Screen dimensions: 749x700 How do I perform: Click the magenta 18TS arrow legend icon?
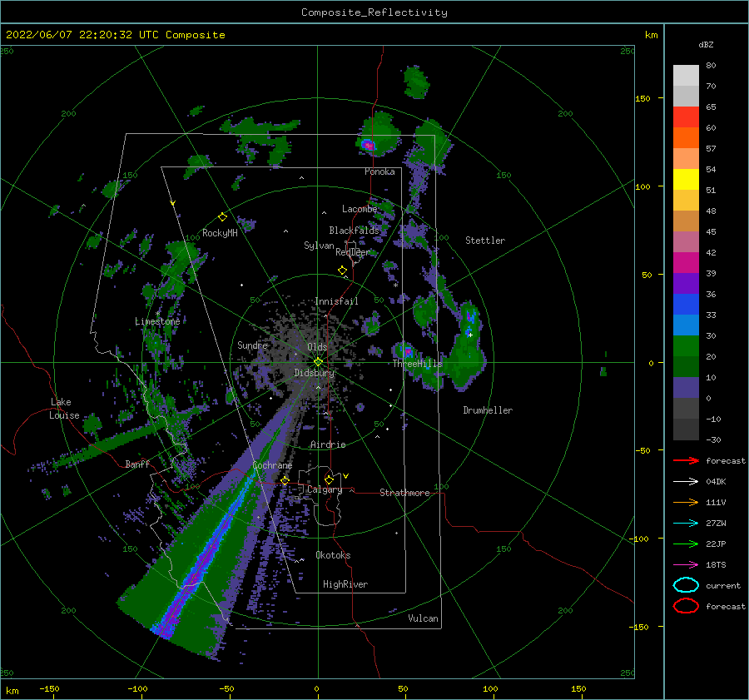tap(686, 565)
